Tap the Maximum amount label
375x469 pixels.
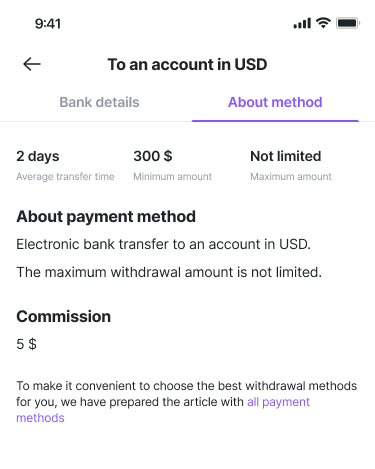291,176
